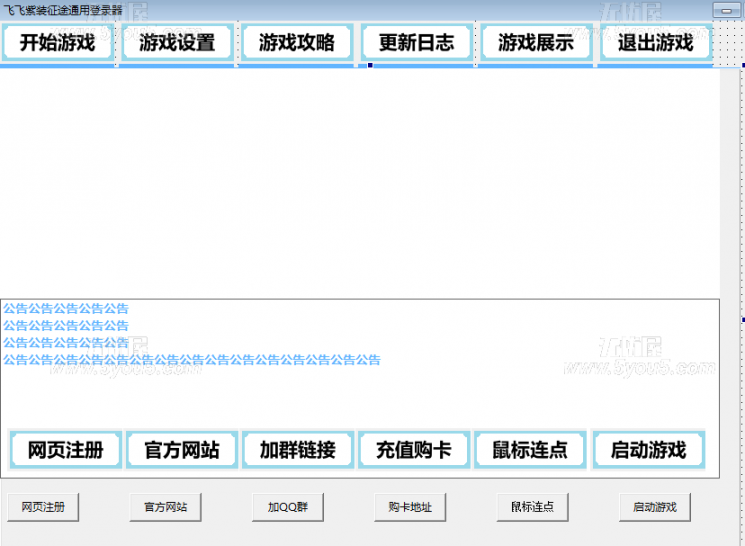This screenshot has height=546, width=745.
Task: Minimize the login window
Action: (x=726, y=10)
